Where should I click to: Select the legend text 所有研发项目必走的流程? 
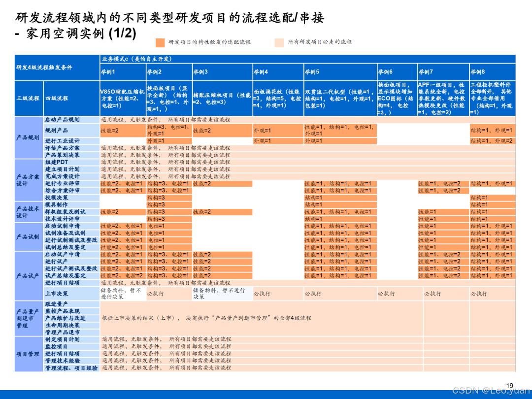pyautogui.click(x=320, y=42)
